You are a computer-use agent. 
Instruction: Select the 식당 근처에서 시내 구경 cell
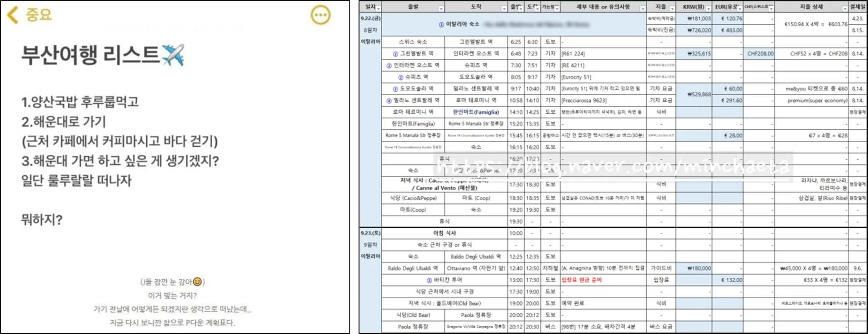tap(444, 292)
